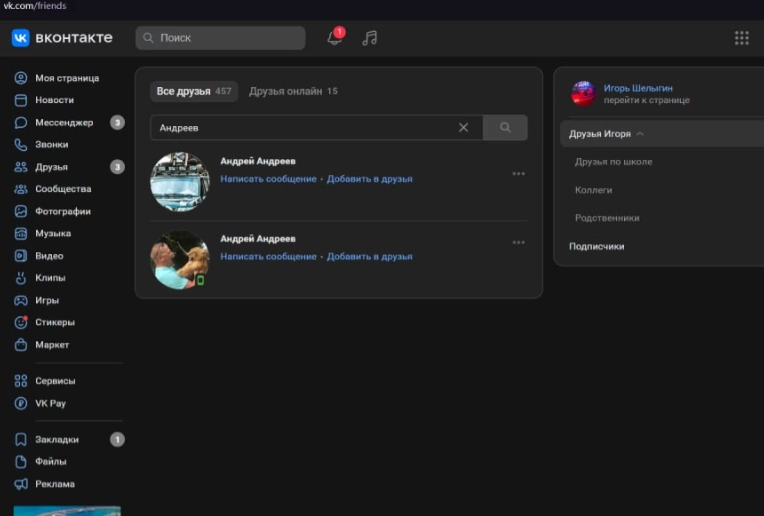This screenshot has width=764, height=516.
Task: Clear the friends search with X icon
Action: 463,128
